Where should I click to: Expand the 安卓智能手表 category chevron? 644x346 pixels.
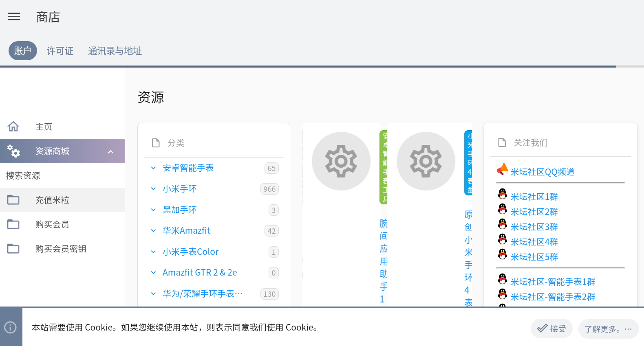tap(153, 168)
